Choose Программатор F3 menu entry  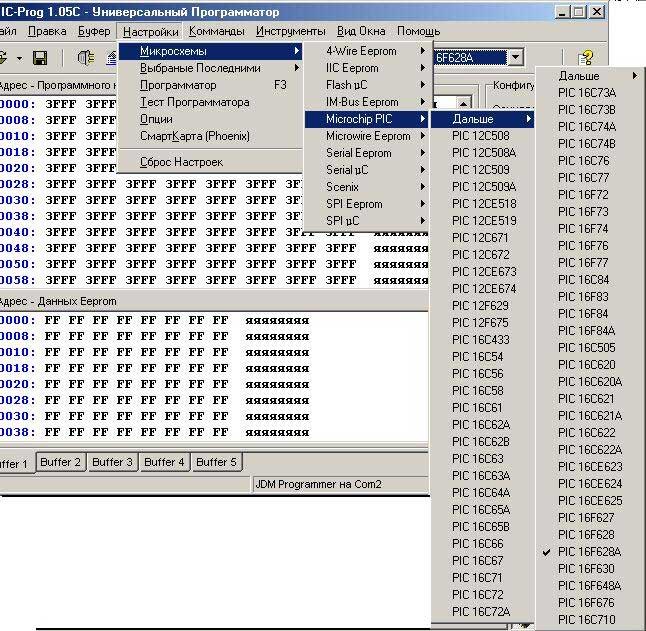pyautogui.click(x=210, y=85)
